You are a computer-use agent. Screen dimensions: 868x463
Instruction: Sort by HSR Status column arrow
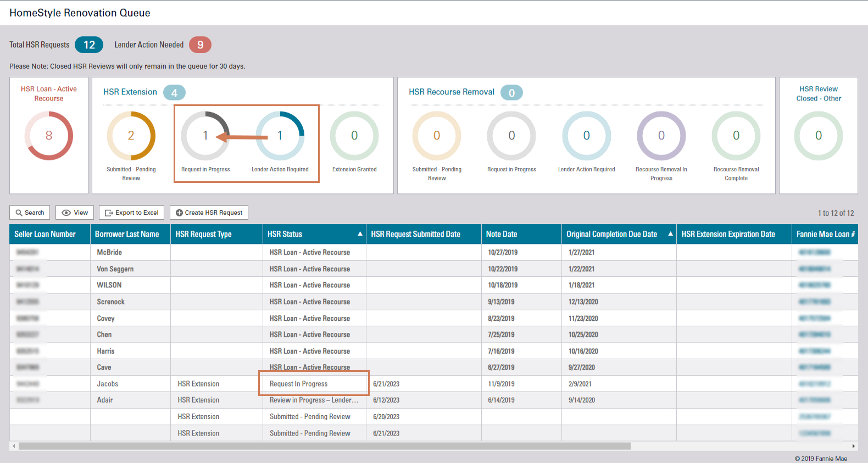(360, 234)
